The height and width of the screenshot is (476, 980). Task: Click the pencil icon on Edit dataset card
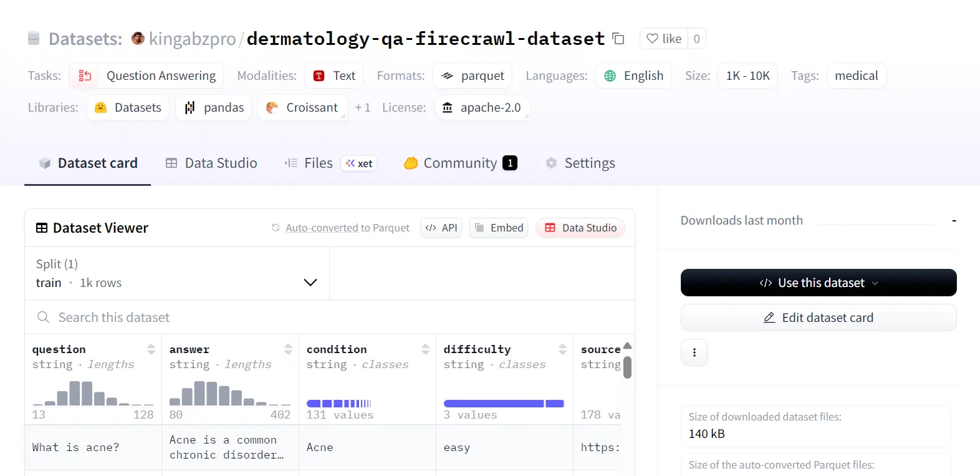[770, 318]
